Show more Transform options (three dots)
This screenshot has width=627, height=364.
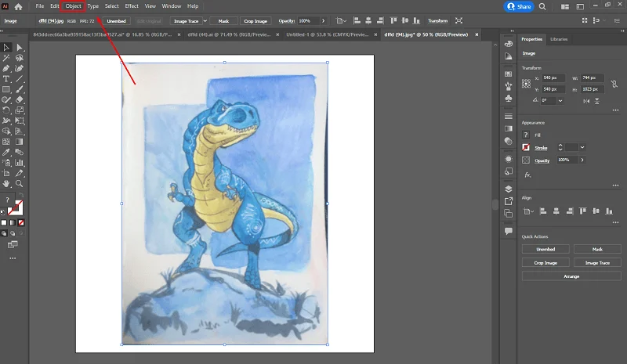[x=615, y=110]
